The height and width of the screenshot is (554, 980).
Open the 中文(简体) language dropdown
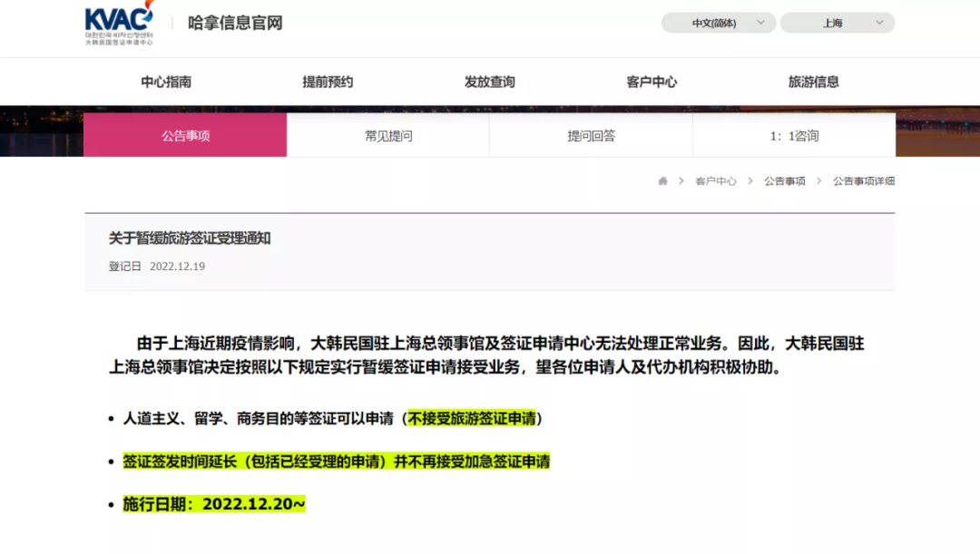(x=720, y=23)
